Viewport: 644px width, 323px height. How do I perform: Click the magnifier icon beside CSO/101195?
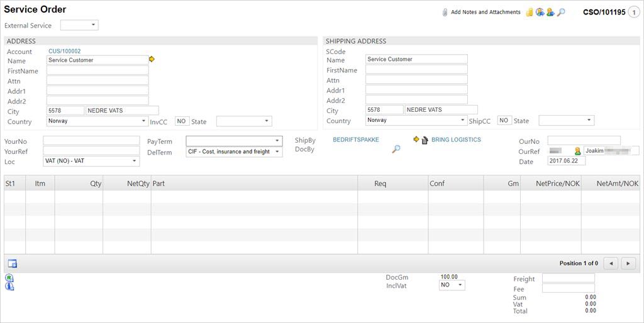pyautogui.click(x=561, y=12)
